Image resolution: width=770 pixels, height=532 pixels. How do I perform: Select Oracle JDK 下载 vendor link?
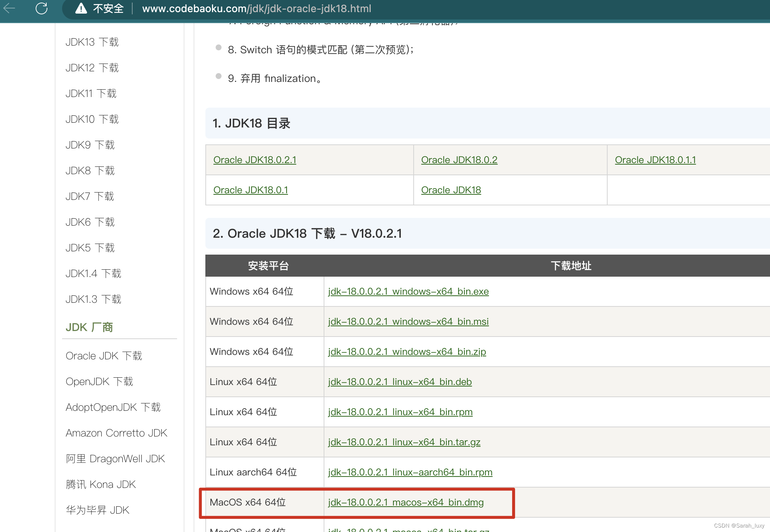click(x=104, y=356)
